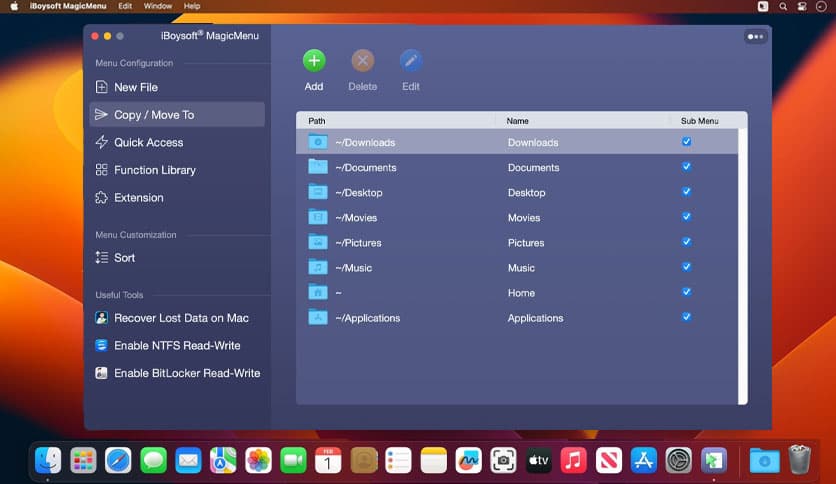Open Messages from the Dock
Viewport: 836px width, 484px height.
tap(153, 460)
